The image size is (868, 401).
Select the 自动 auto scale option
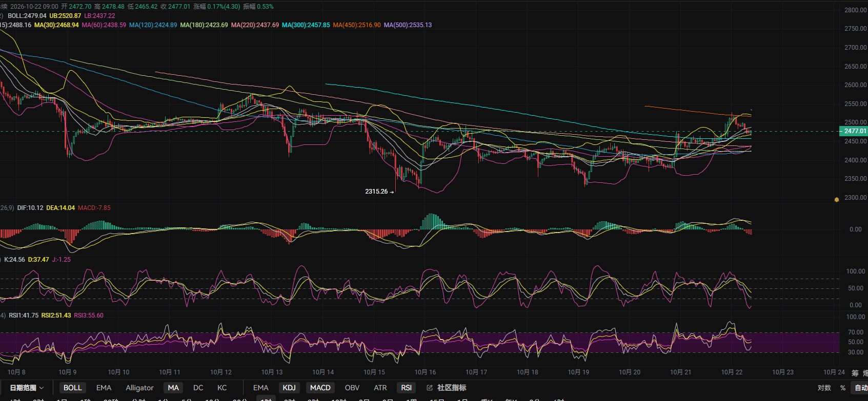click(860, 388)
